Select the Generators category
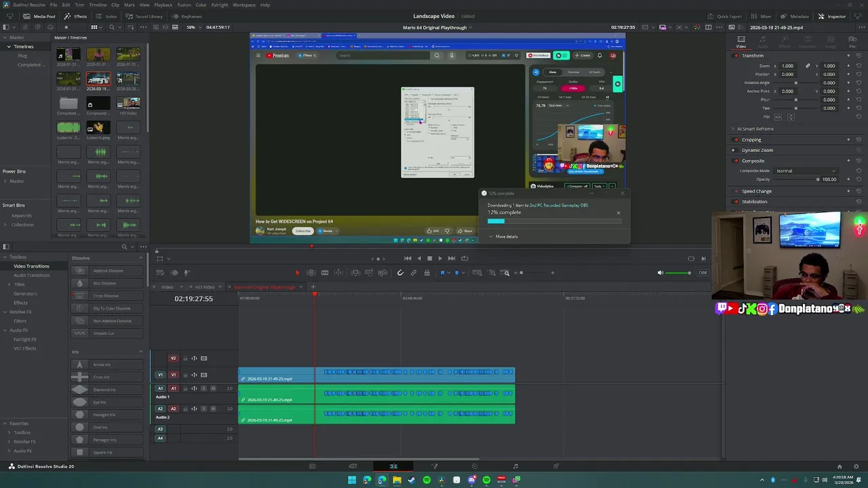Viewport: 868px width, 488px height. tap(25, 293)
